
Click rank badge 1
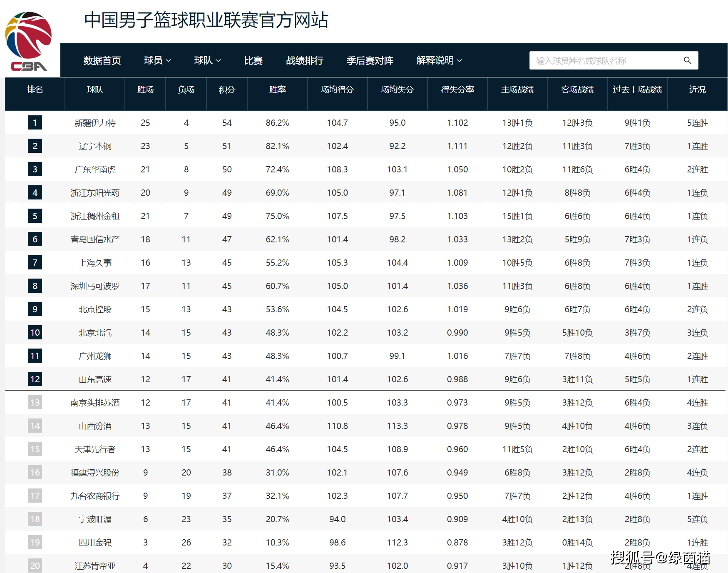35,122
